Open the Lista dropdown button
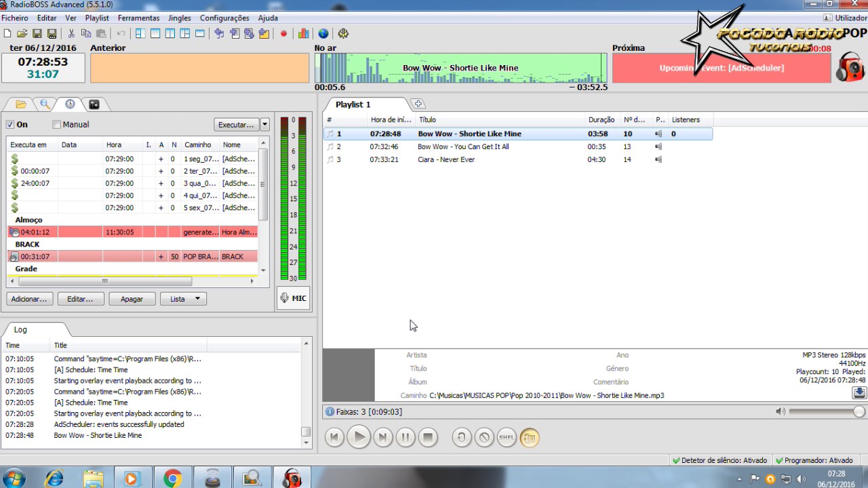 183,299
